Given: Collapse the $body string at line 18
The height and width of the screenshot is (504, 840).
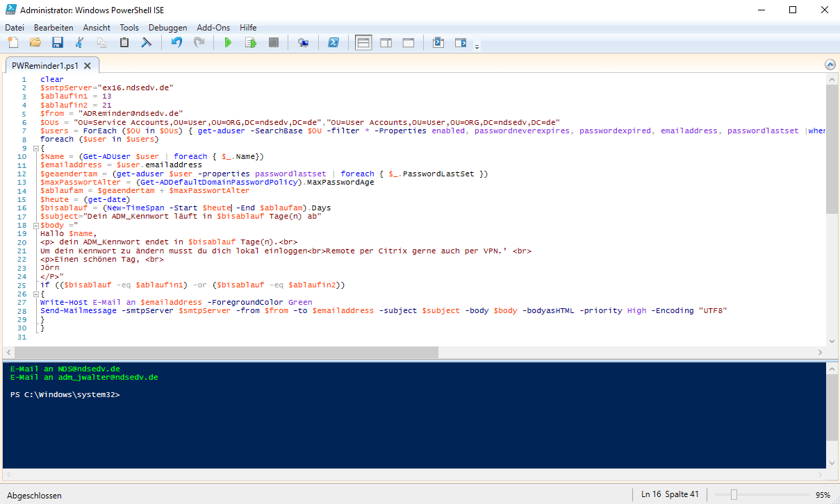Looking at the screenshot, I should tap(35, 226).
